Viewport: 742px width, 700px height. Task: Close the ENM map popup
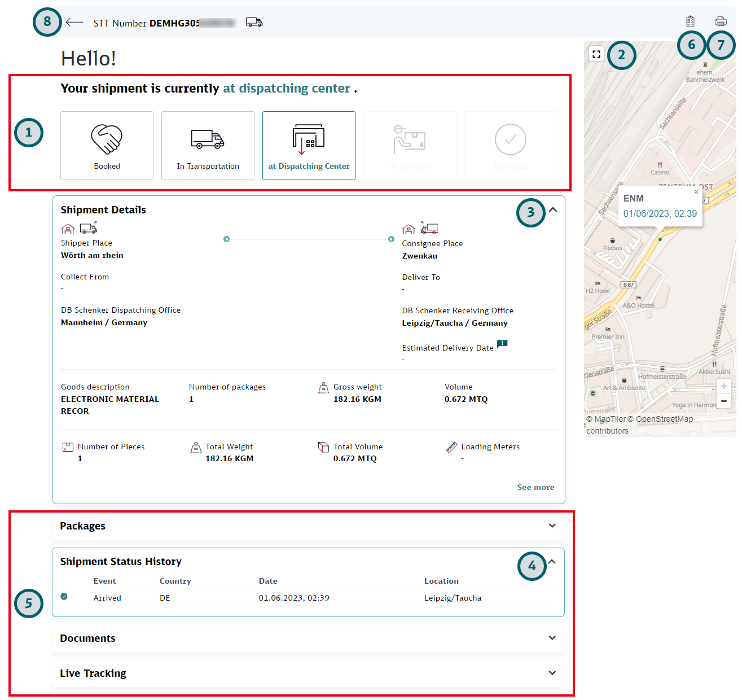(696, 192)
